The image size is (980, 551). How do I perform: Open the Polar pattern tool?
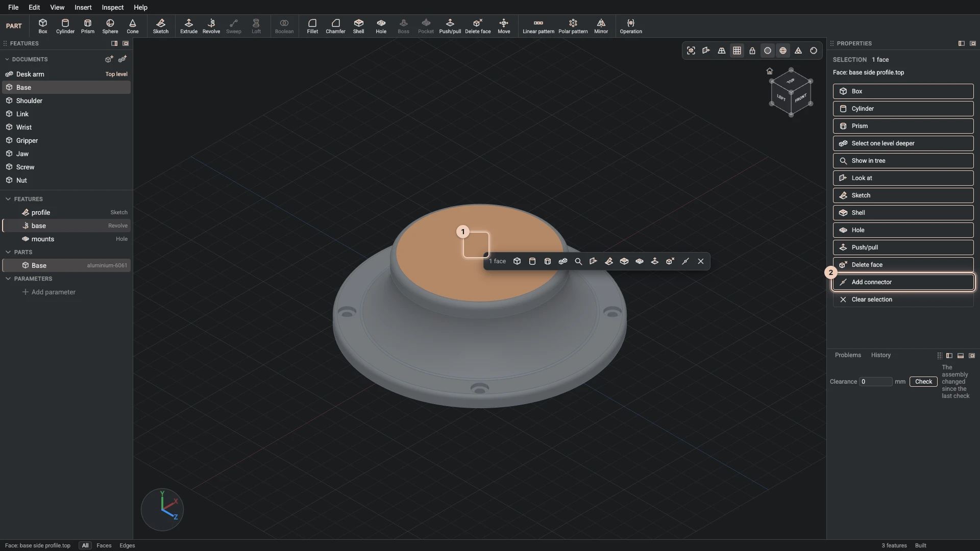tap(573, 26)
